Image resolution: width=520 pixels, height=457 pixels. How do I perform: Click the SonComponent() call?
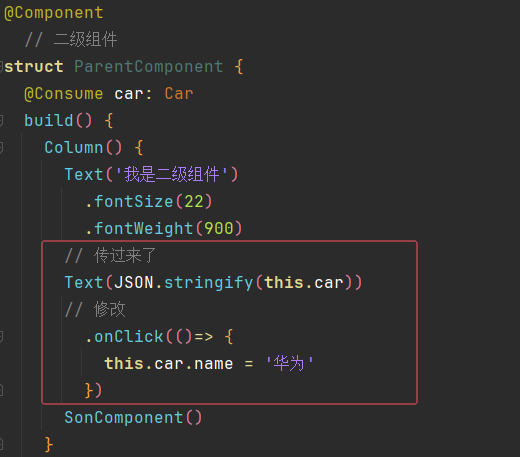133,418
